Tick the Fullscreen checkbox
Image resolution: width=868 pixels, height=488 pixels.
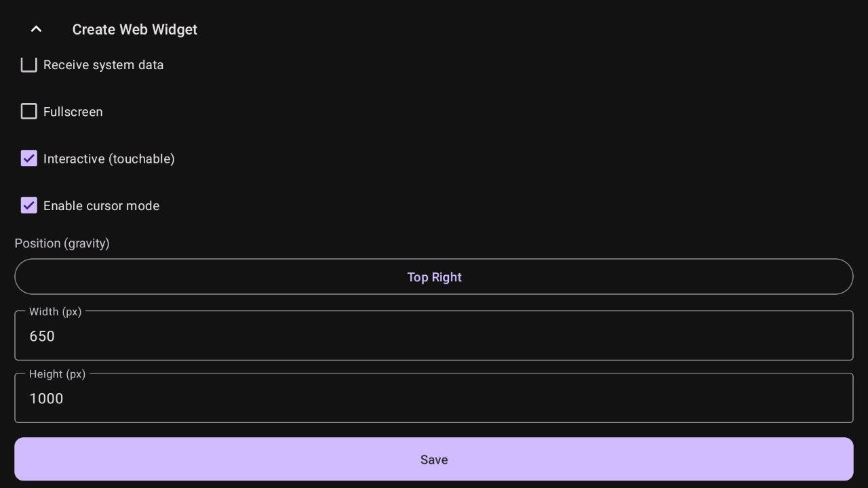coord(28,111)
